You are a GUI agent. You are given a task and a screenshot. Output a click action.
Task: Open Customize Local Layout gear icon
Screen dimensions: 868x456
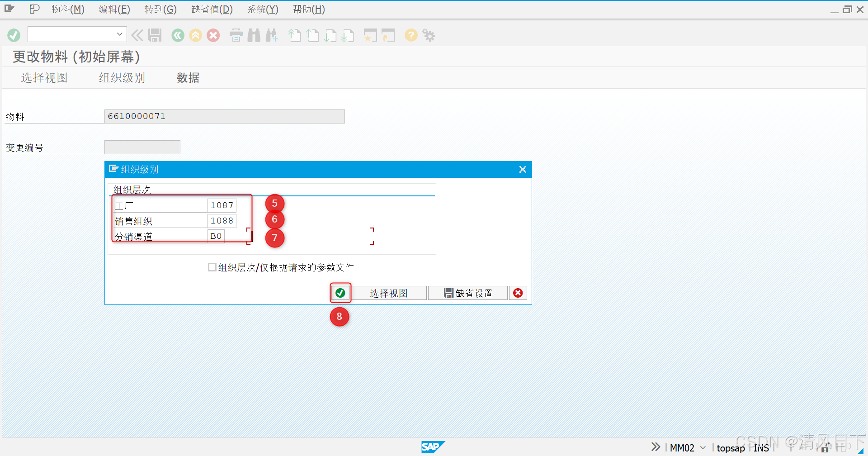tap(429, 35)
